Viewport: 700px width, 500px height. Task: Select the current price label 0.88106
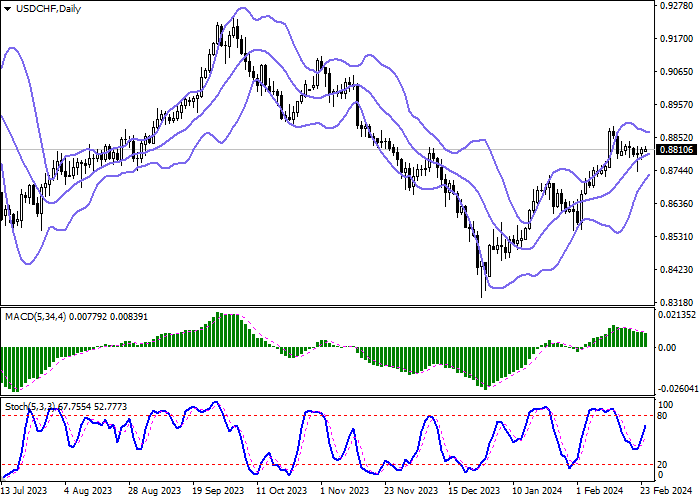[676, 150]
